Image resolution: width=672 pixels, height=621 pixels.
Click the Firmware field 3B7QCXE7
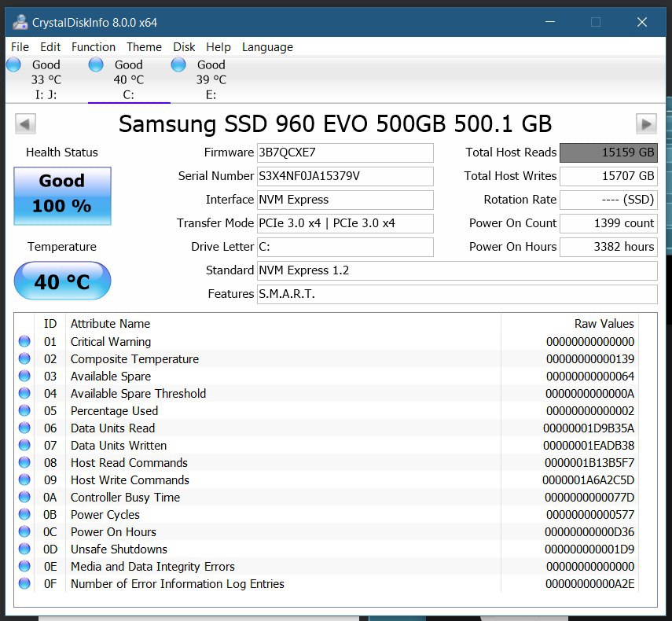[x=345, y=152]
